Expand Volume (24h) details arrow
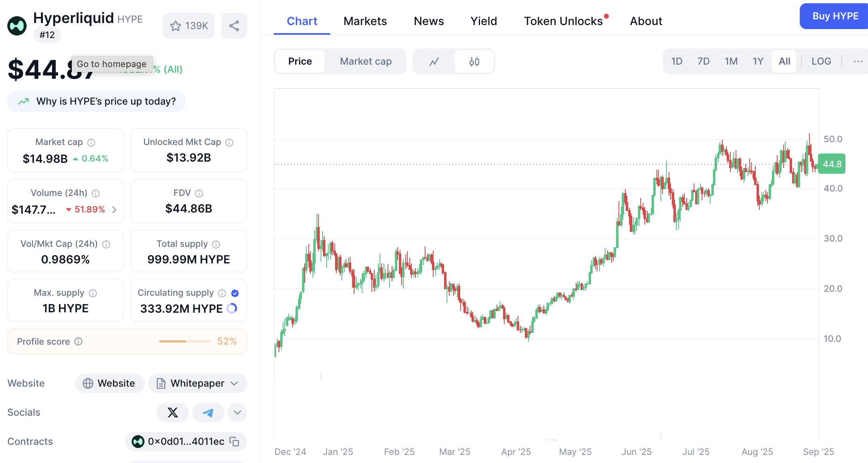This screenshot has width=868, height=463. pyautogui.click(x=114, y=209)
